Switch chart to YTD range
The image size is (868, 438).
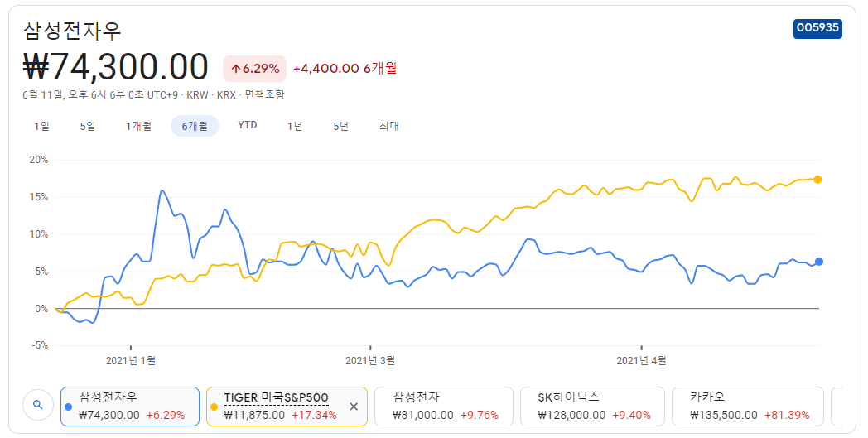pyautogui.click(x=248, y=125)
